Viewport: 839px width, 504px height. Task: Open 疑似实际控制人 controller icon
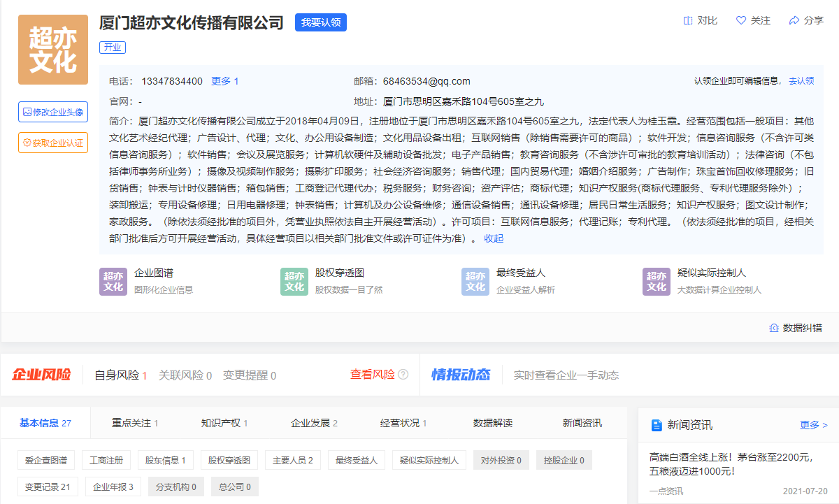656,281
